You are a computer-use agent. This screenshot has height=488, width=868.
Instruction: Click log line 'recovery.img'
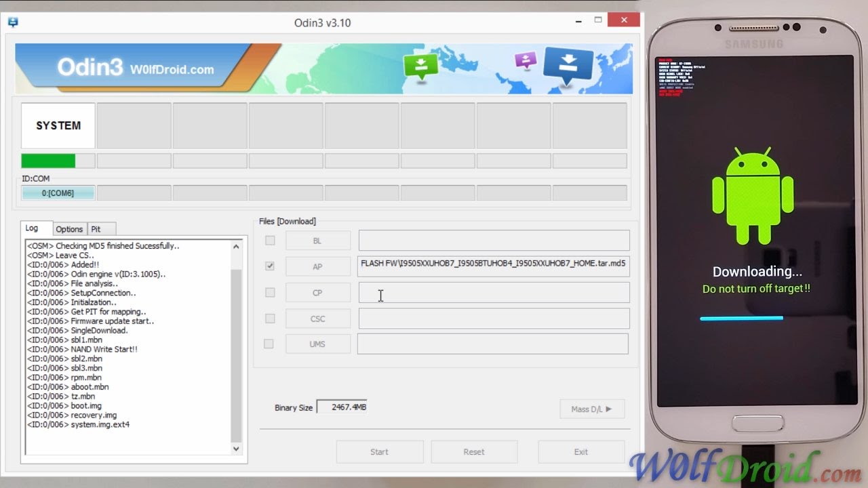tap(94, 415)
